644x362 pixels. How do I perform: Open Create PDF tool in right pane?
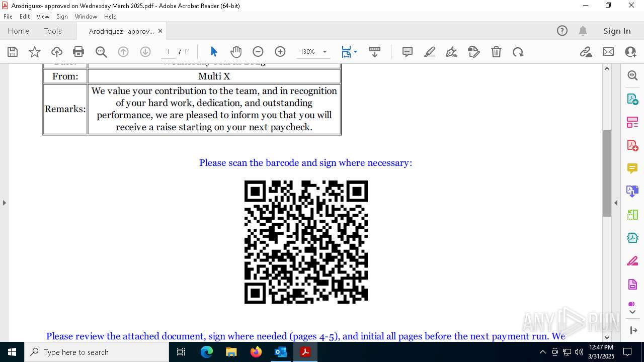pos(632,145)
